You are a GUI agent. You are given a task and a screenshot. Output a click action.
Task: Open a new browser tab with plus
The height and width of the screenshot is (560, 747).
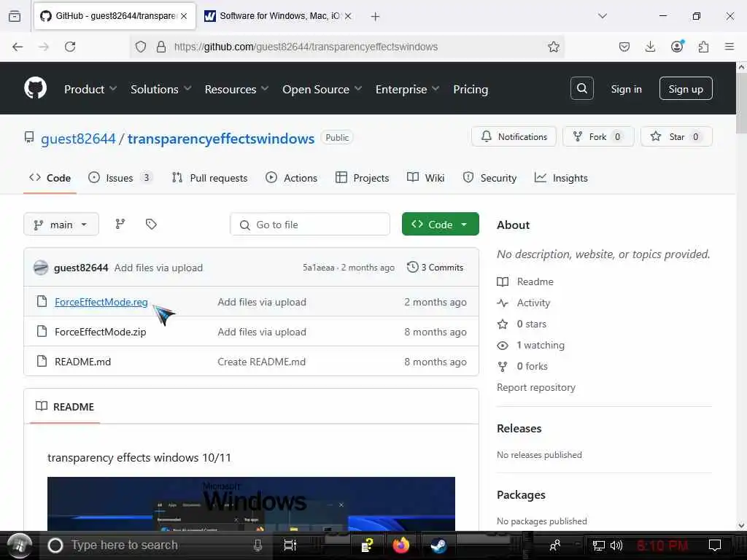[376, 17]
